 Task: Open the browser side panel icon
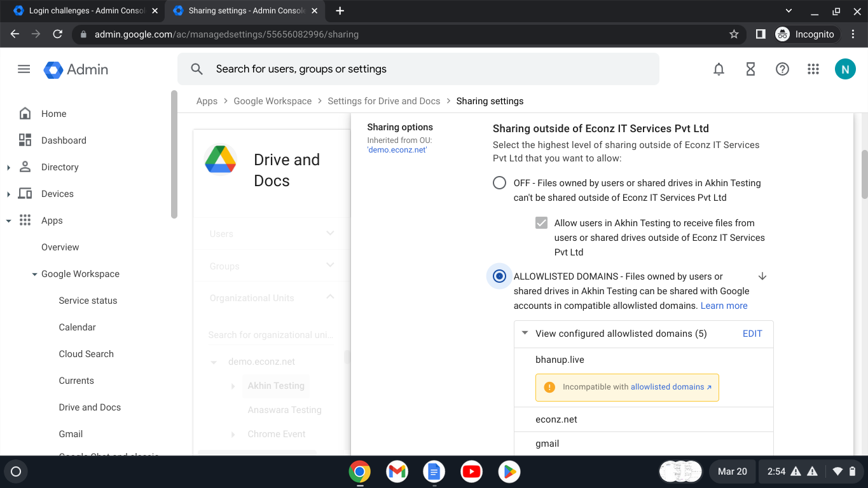coord(761,34)
